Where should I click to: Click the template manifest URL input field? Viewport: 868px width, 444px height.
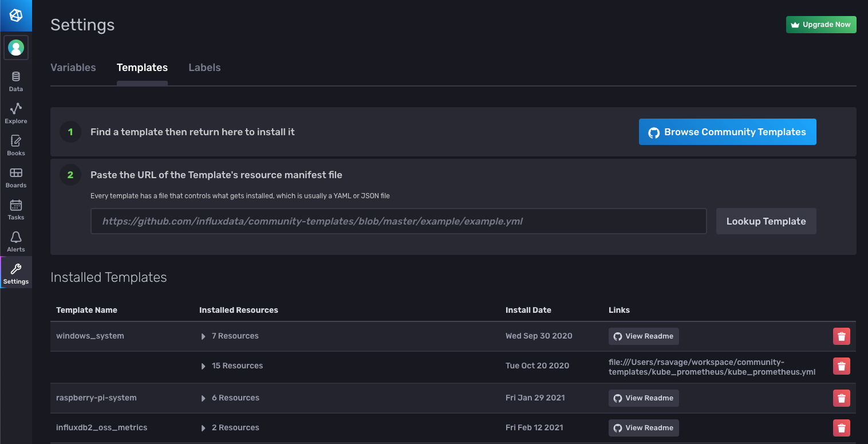(x=399, y=221)
